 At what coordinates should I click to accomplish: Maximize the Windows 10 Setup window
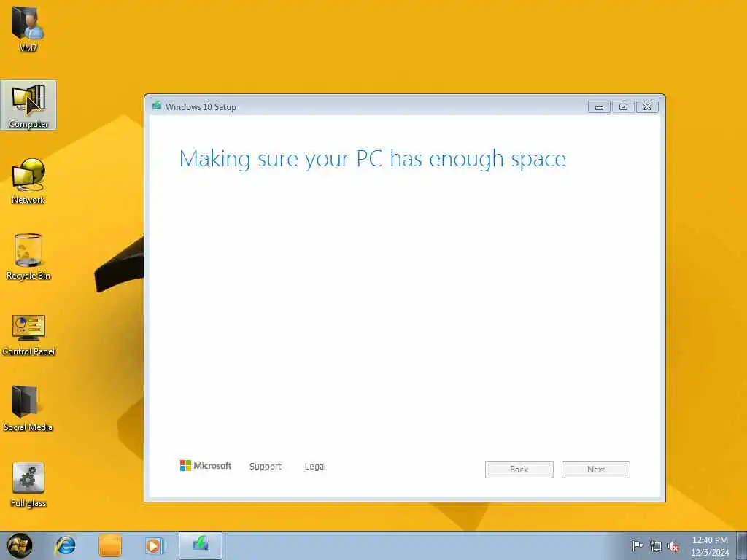[623, 107]
